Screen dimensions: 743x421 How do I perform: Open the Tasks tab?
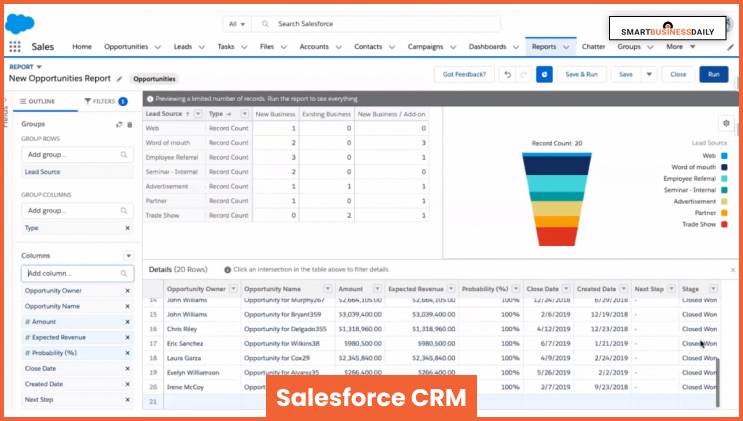pyautogui.click(x=226, y=46)
